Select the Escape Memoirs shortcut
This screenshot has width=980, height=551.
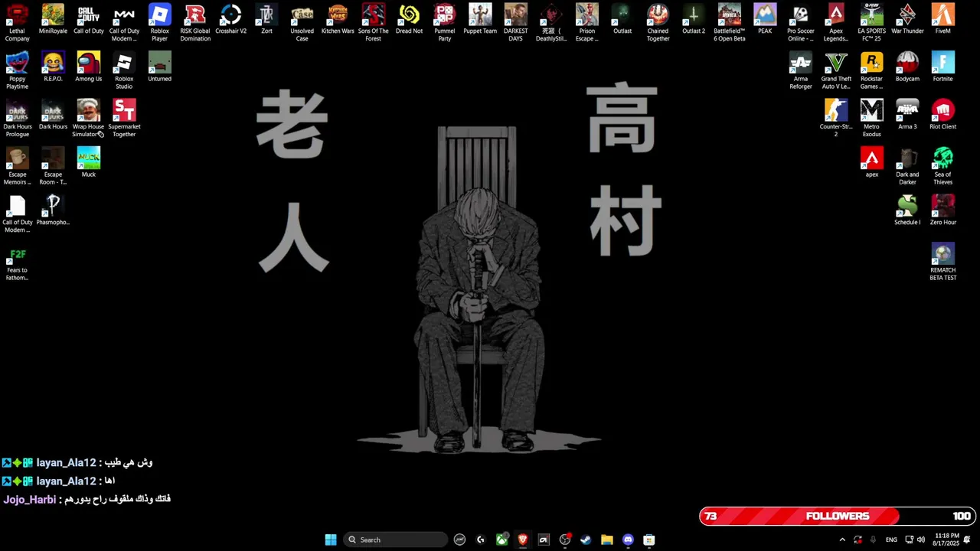[17, 166]
